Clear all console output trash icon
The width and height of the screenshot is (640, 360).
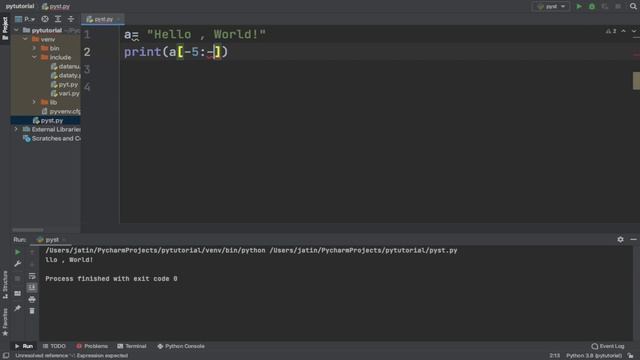[x=32, y=311]
